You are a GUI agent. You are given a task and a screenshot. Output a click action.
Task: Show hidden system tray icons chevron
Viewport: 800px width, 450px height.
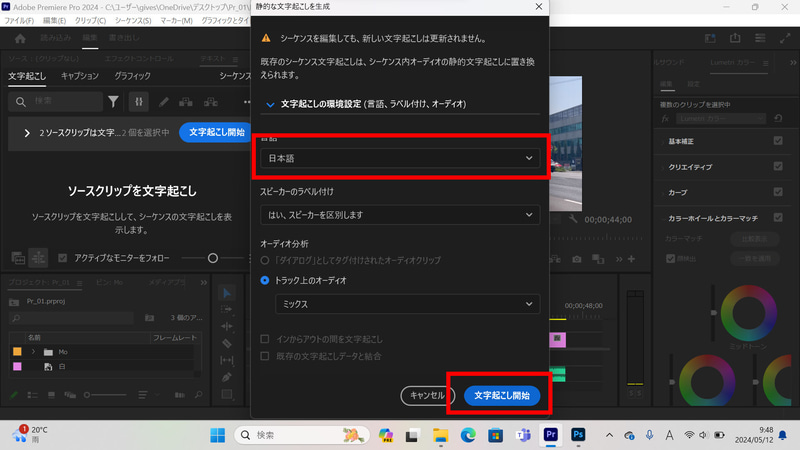609,435
